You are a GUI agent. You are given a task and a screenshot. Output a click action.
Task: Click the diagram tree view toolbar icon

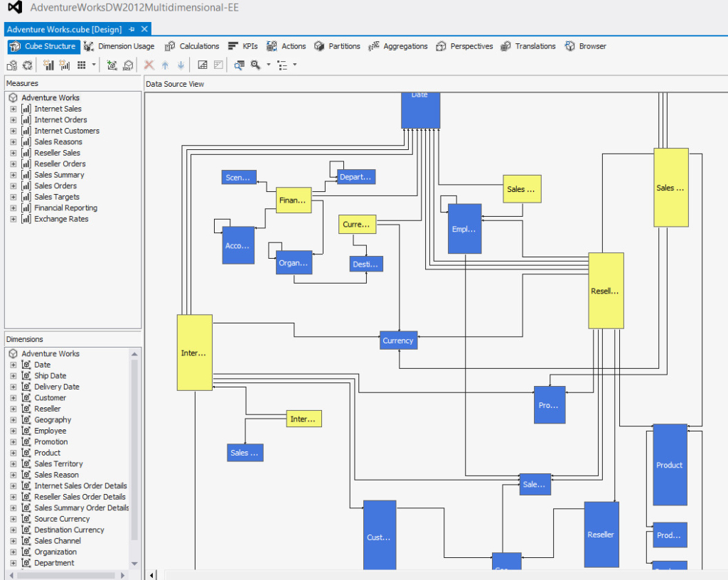point(282,65)
